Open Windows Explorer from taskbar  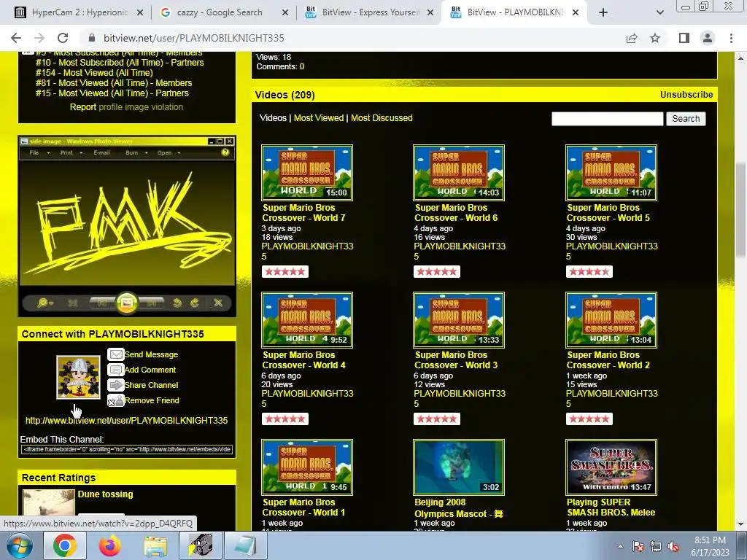click(x=155, y=545)
